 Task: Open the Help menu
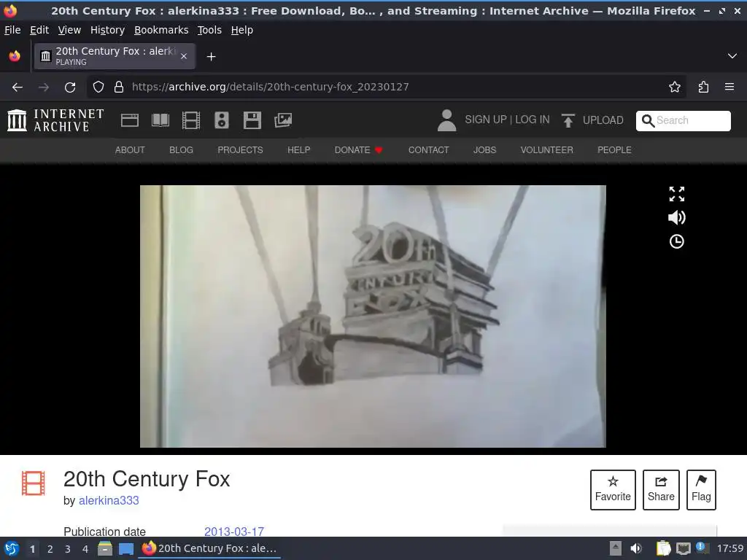242,30
